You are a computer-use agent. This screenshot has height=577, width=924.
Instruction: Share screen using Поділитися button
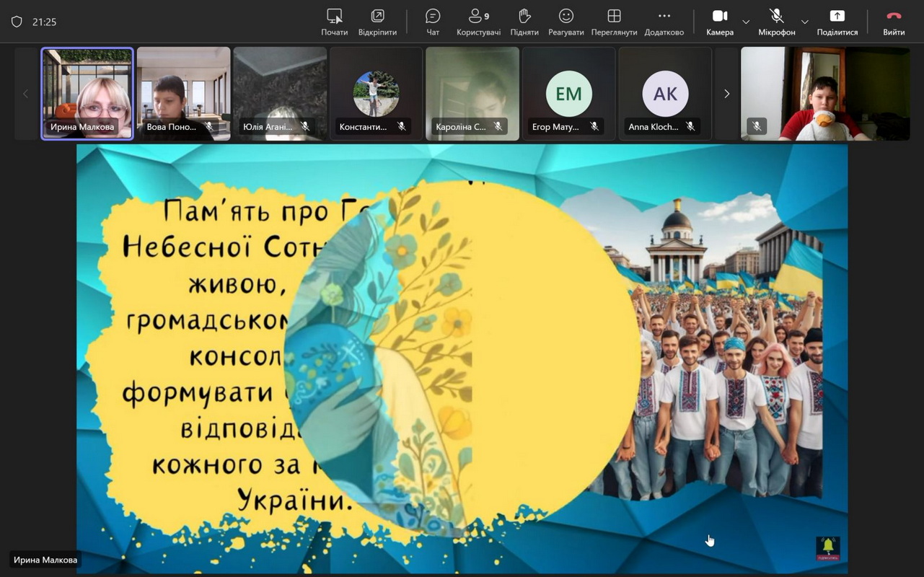[x=837, y=22]
